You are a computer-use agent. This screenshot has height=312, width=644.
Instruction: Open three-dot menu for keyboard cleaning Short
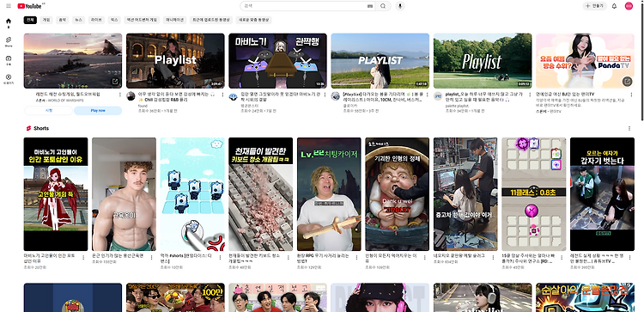289,257
